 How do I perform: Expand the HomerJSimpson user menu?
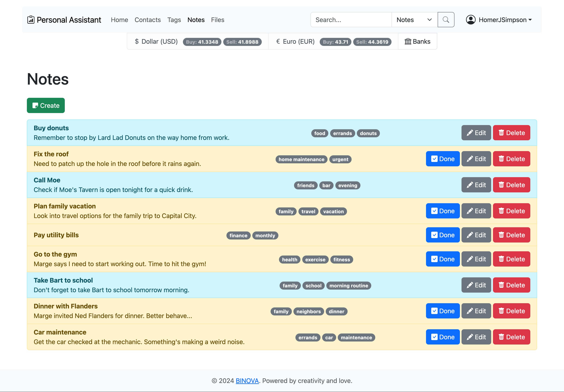pyautogui.click(x=499, y=20)
